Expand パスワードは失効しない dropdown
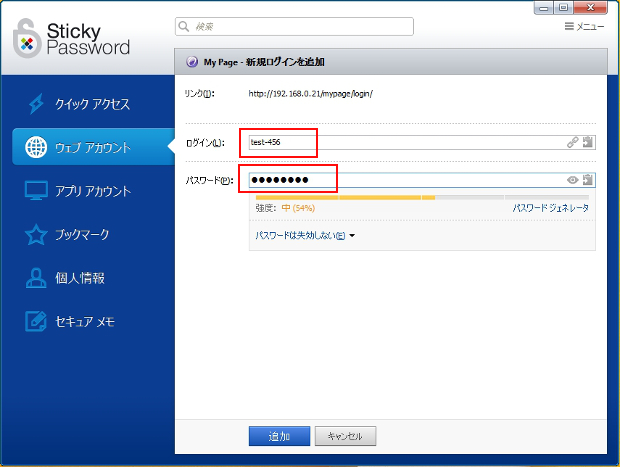620x467 pixels. [x=305, y=236]
